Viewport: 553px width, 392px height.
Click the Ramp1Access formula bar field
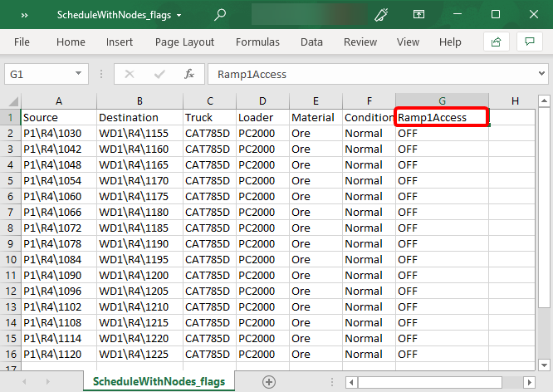click(365, 74)
